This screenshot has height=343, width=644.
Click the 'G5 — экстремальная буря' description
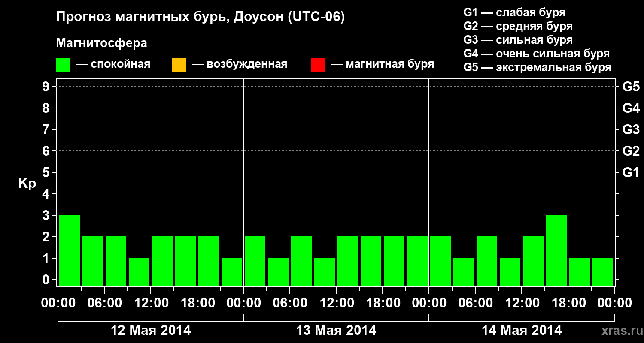click(538, 67)
